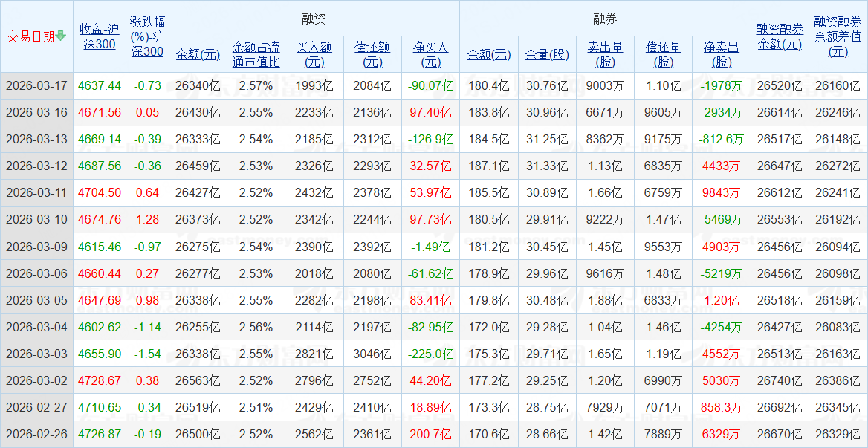Viewport: 868px width, 448px height.
Task: Select the date cell 2026-03-06
Action: coord(36,273)
